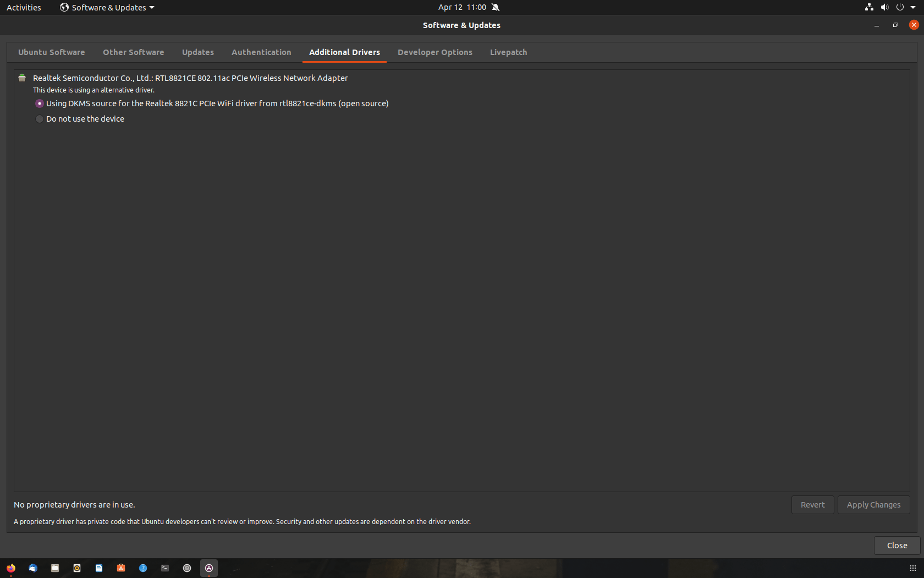Launch Rhythmbox music player from dock
This screenshot has height=578, width=924.
[x=77, y=568]
